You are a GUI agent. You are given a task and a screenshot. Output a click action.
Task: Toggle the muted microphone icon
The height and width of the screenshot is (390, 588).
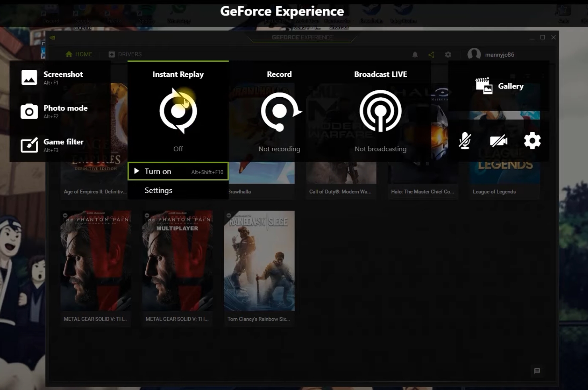[x=465, y=141]
